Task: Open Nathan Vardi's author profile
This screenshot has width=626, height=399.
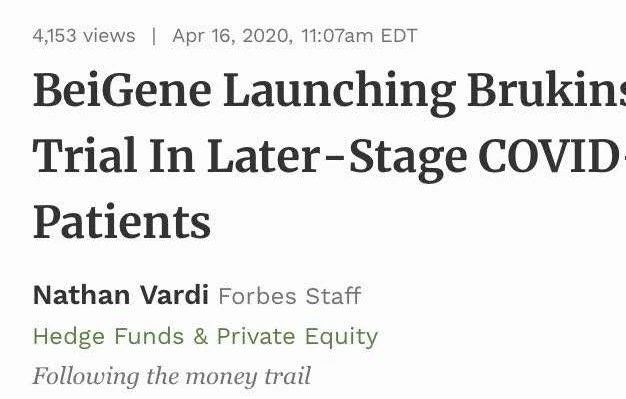Action: (121, 295)
